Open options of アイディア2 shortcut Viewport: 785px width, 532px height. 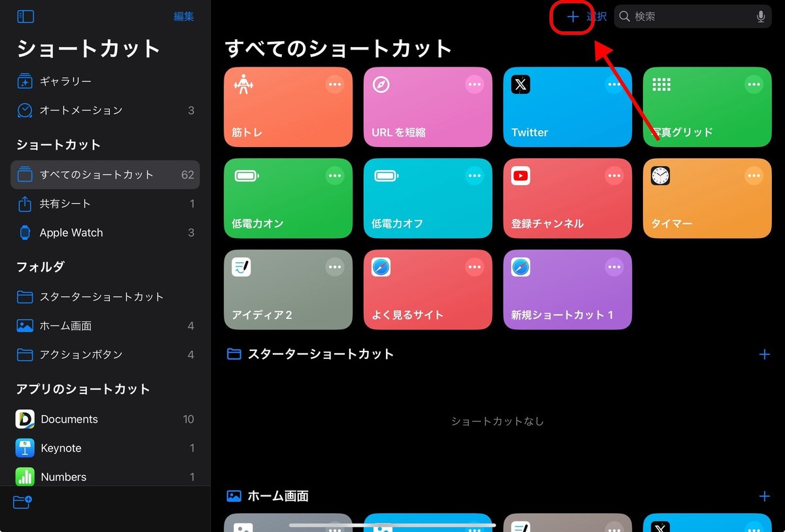pyautogui.click(x=335, y=267)
